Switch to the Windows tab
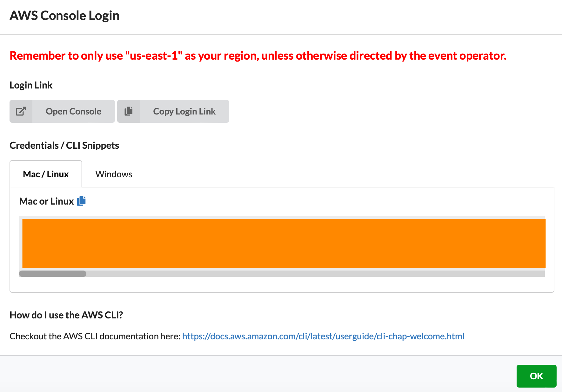The image size is (562, 392). click(x=114, y=174)
